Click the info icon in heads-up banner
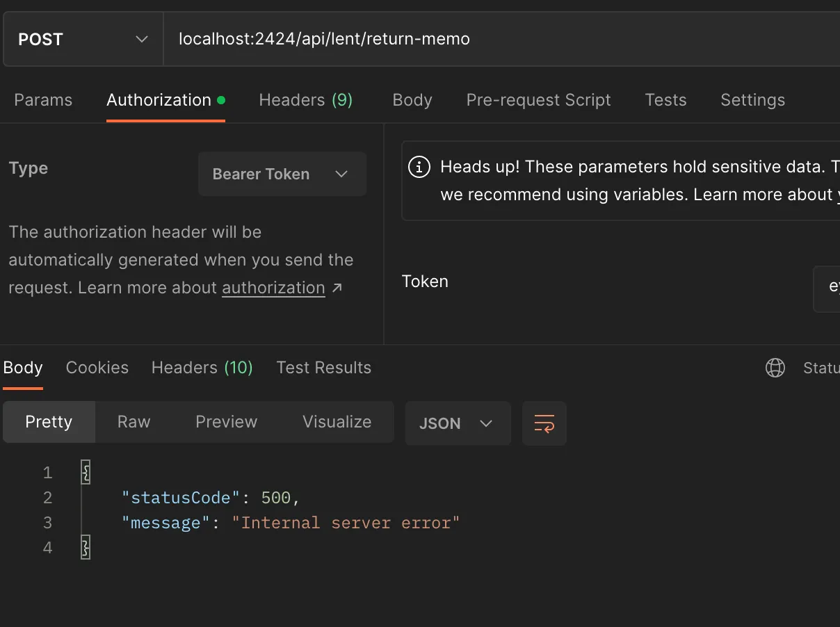This screenshot has height=627, width=840. 419,167
